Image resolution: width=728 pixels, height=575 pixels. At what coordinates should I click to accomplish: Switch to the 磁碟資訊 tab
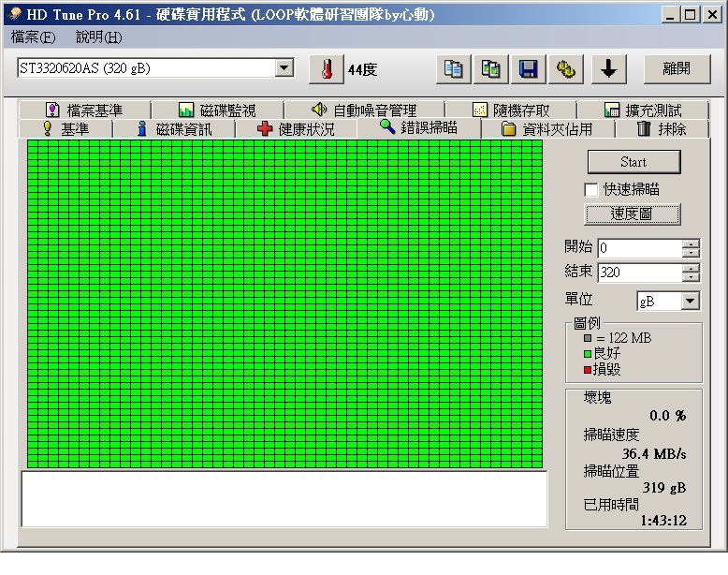(175, 128)
